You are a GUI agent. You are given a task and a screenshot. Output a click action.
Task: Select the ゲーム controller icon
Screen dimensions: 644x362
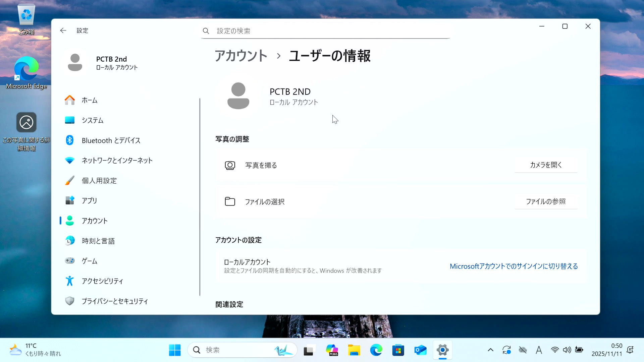70,261
